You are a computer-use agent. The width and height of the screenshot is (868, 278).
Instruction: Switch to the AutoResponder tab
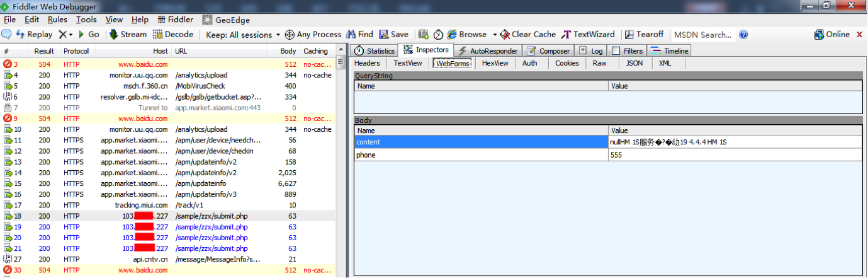coord(488,51)
